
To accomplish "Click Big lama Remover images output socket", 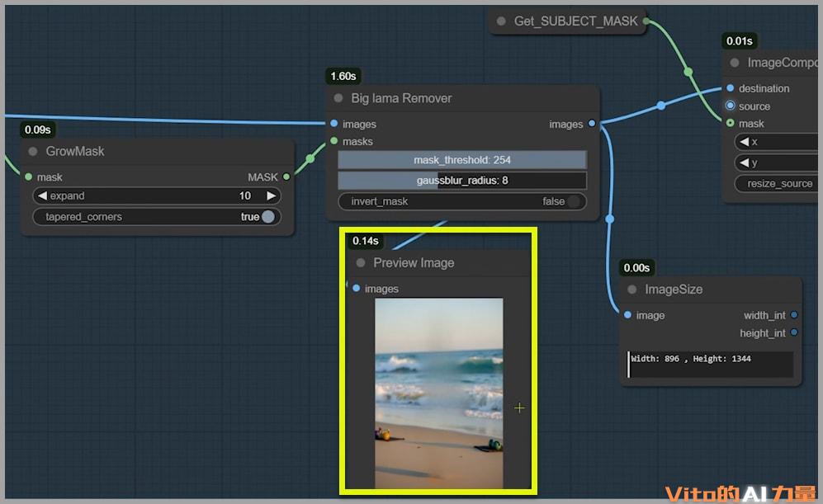I will coord(592,124).
